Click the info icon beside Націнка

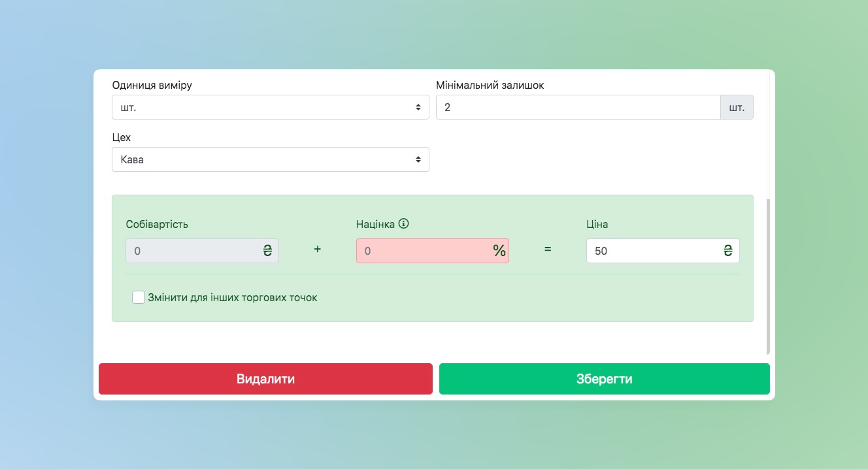403,224
